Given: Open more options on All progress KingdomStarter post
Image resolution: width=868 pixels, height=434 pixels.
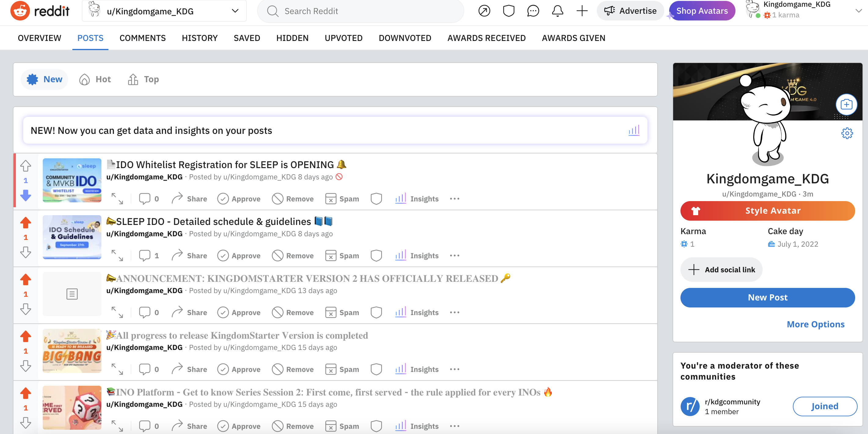Looking at the screenshot, I should click(x=454, y=369).
